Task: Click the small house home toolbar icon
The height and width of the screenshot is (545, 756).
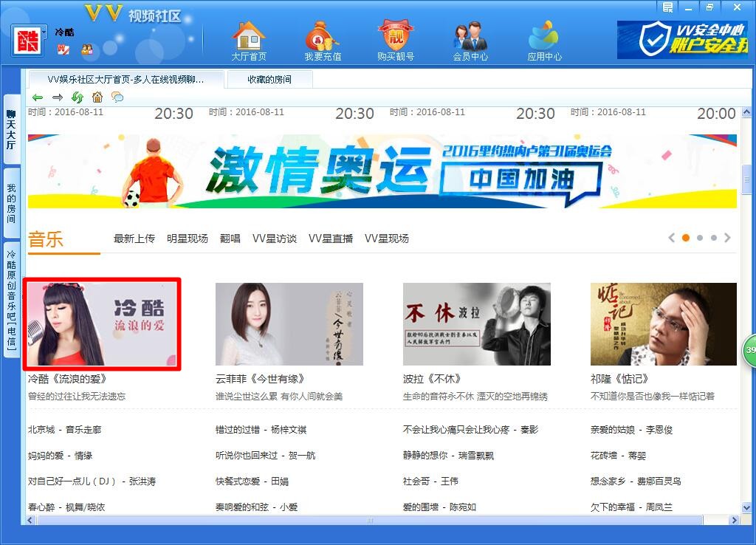Action: (97, 97)
